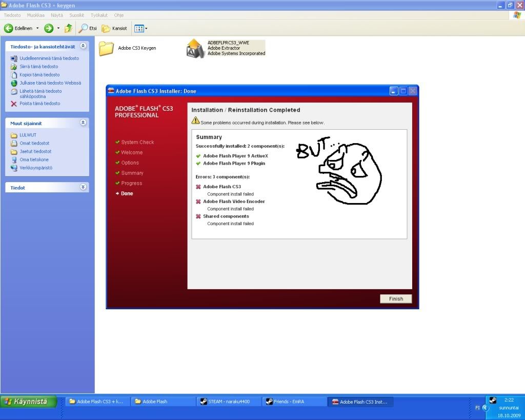Click green check beside Flash Player 9 ActiveX
The height and width of the screenshot is (420, 525).
198,156
